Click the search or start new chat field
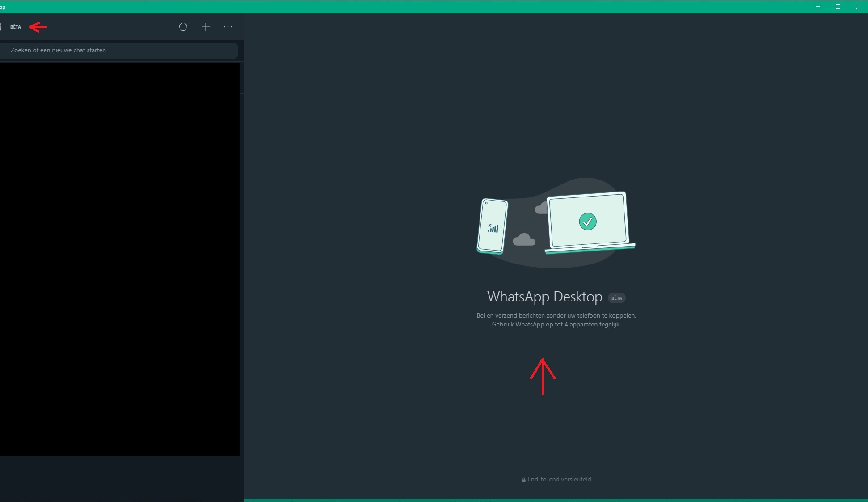Image resolution: width=868 pixels, height=502 pixels. click(x=118, y=50)
